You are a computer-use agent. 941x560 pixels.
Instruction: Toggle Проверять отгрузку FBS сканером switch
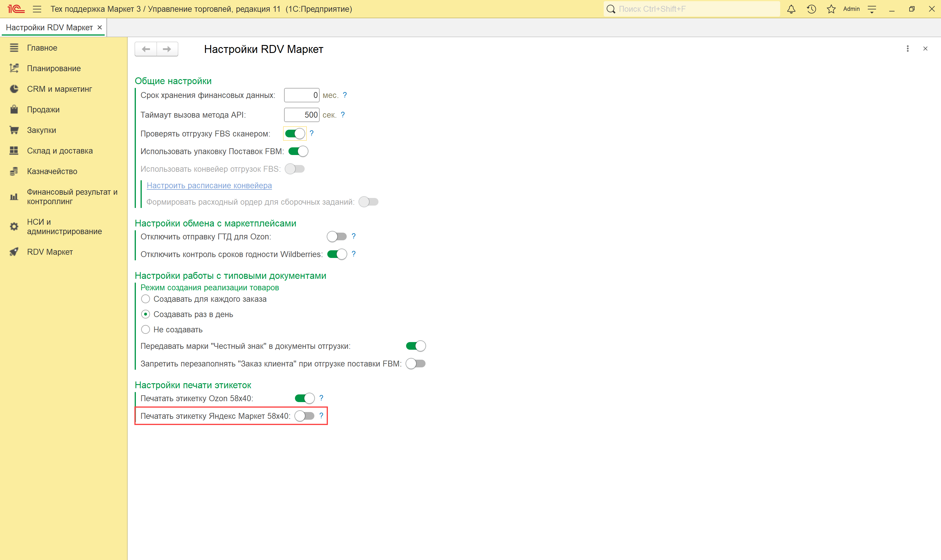(x=295, y=134)
